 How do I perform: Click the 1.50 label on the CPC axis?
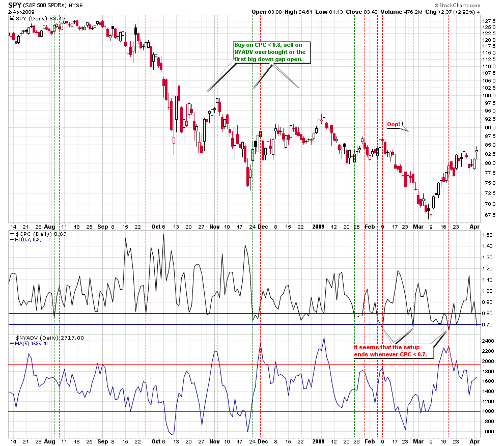click(487, 235)
